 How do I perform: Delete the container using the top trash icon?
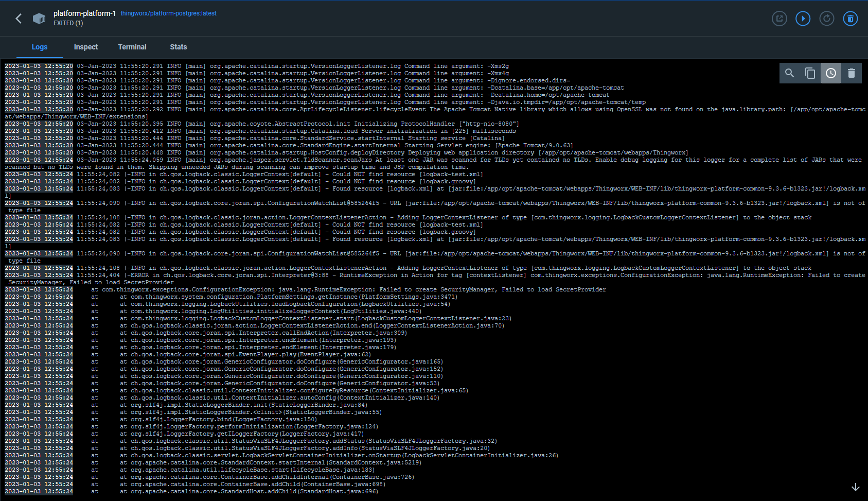pos(851,18)
